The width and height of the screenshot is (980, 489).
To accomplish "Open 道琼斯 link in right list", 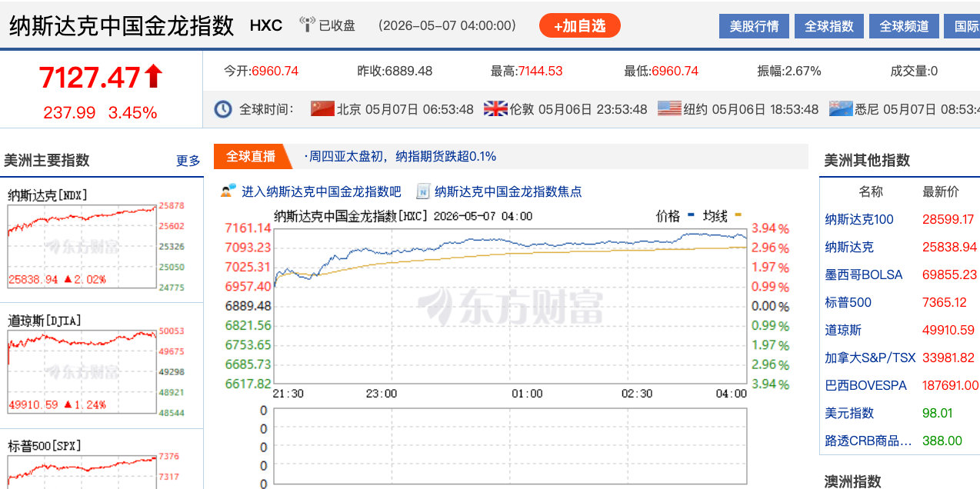I will pyautogui.click(x=843, y=330).
